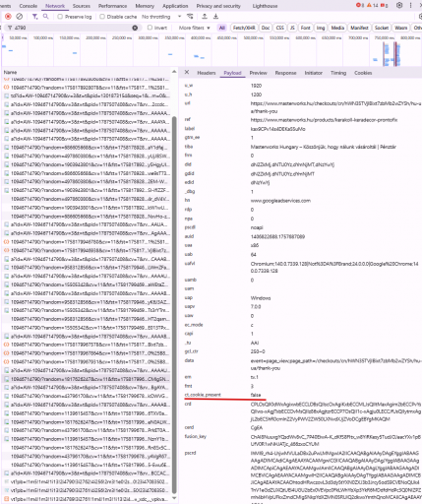Show the request Headers tab
The height and width of the screenshot is (504, 422).
207,73
